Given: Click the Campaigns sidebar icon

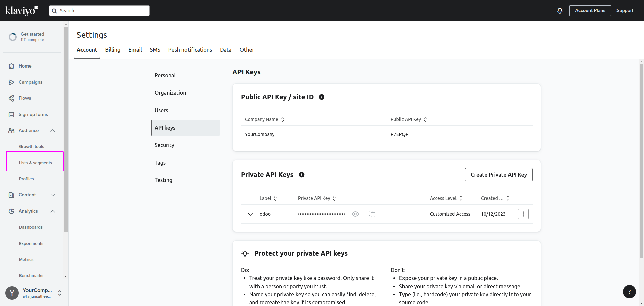Looking at the screenshot, I should point(11,82).
